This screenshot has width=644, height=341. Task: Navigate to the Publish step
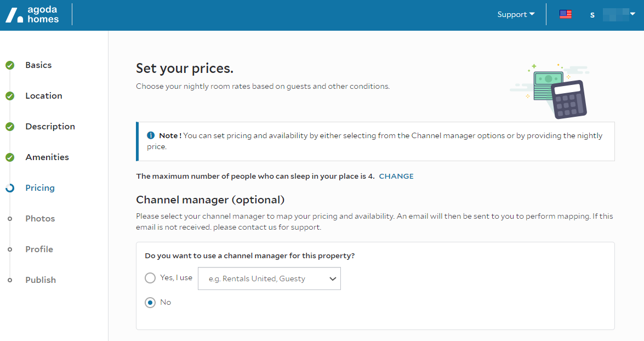coord(41,280)
